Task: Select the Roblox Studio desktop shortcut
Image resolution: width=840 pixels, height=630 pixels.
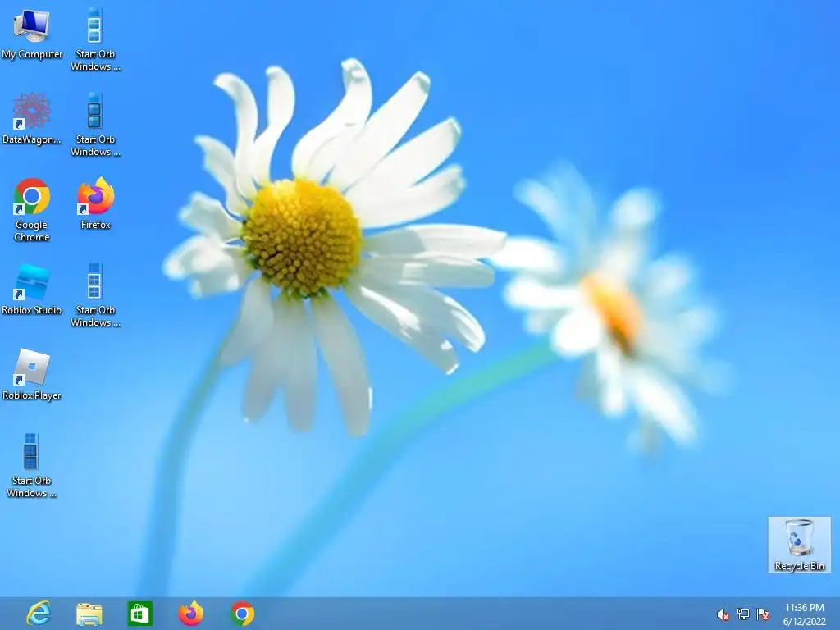Action: click(x=32, y=290)
